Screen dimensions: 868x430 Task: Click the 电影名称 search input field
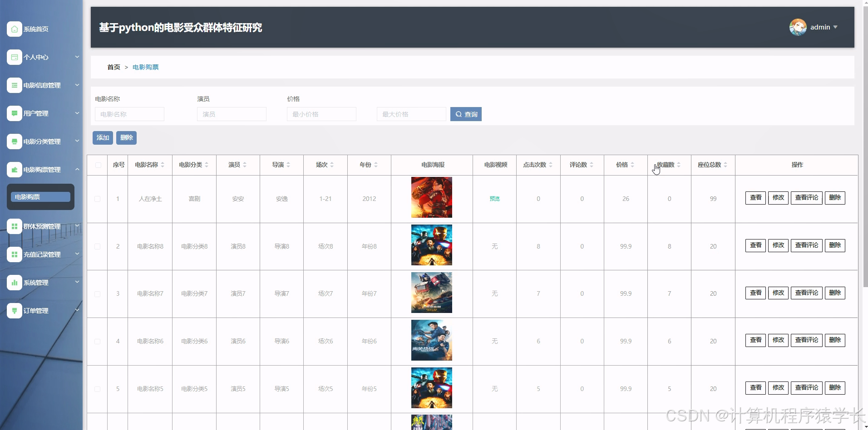click(129, 114)
